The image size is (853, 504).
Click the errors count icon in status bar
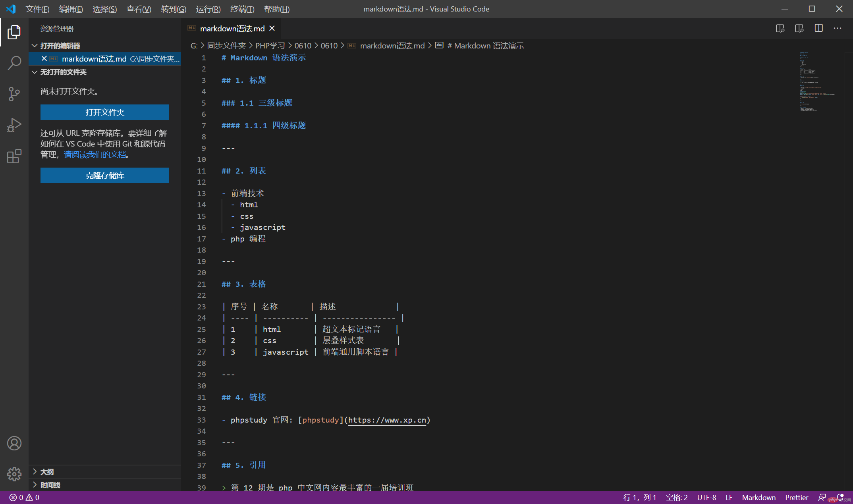click(13, 497)
